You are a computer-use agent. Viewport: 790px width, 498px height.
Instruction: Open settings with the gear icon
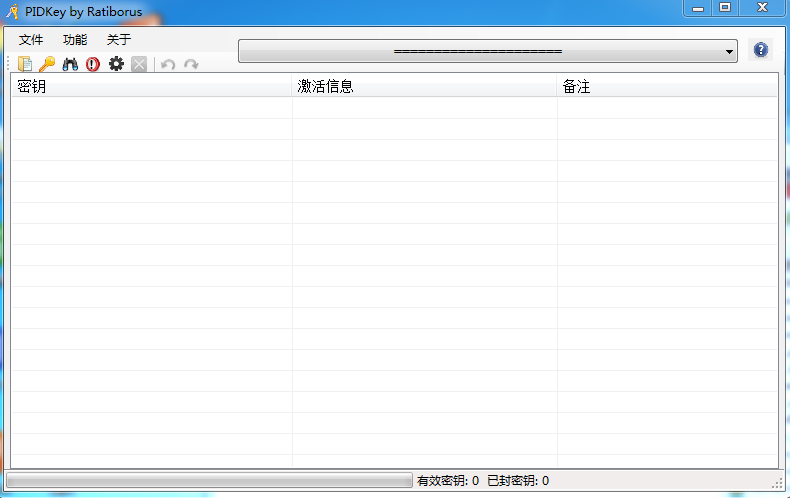[116, 64]
